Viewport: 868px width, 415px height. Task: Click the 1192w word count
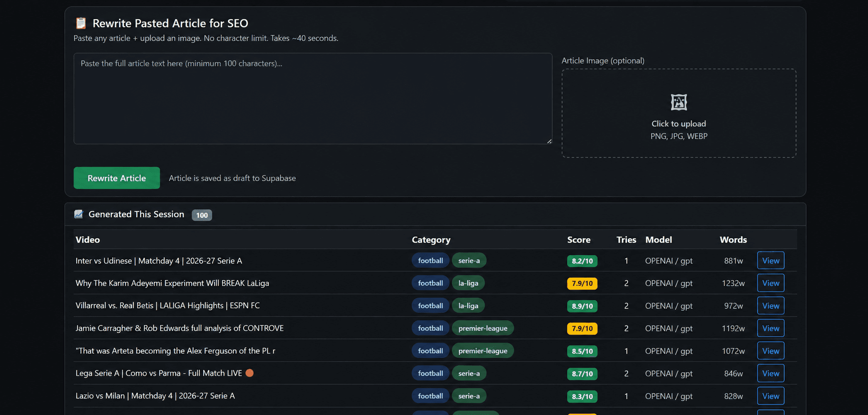coord(733,328)
